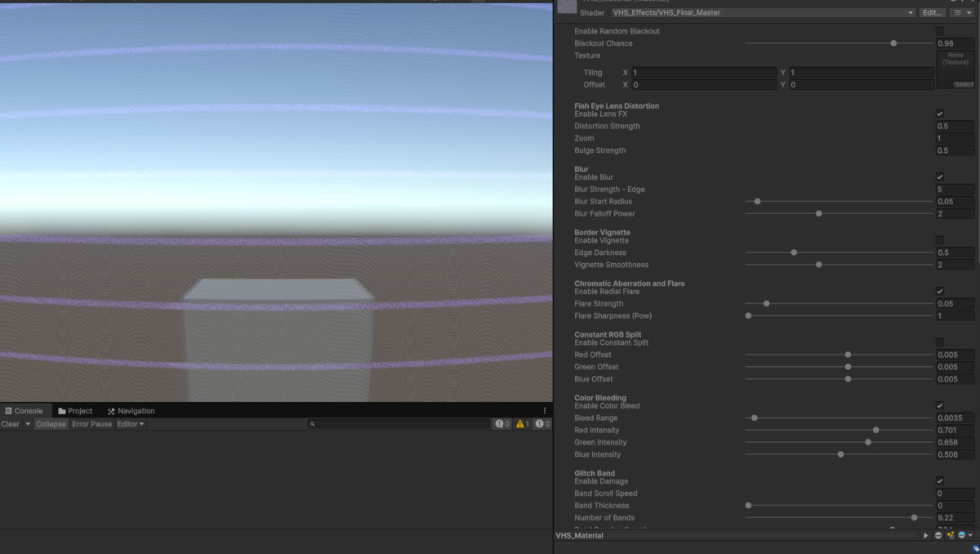Adjust the Blackout Chance slider
This screenshot has width=980, height=554.
coord(839,43)
